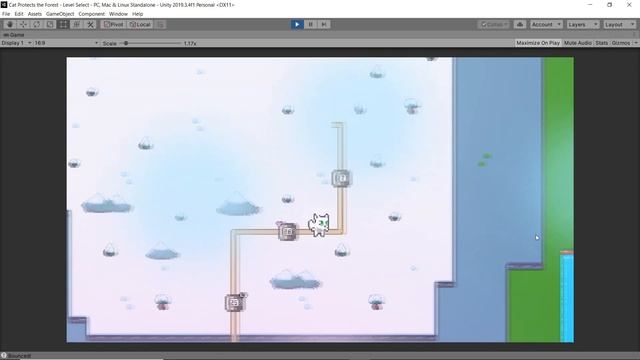
Task: Open the Account dropdown
Action: (x=546, y=24)
